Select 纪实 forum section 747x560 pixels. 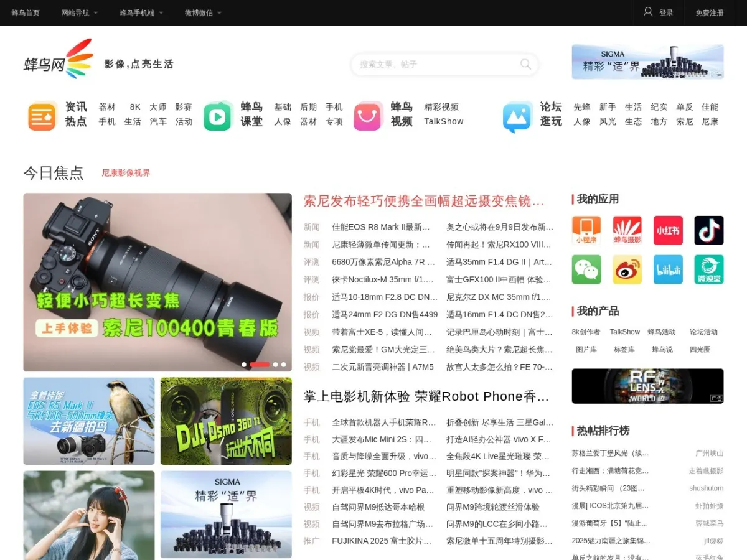[659, 107]
